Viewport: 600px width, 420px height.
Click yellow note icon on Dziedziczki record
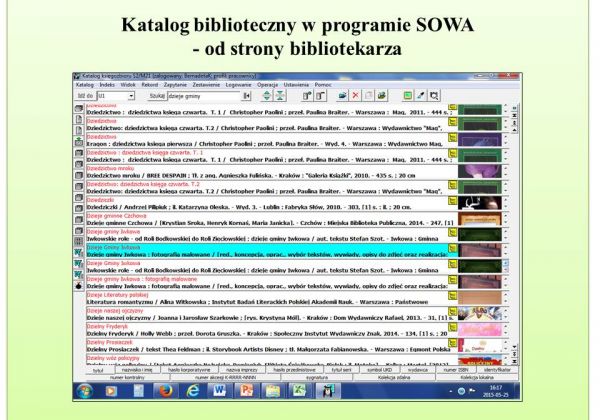click(453, 201)
